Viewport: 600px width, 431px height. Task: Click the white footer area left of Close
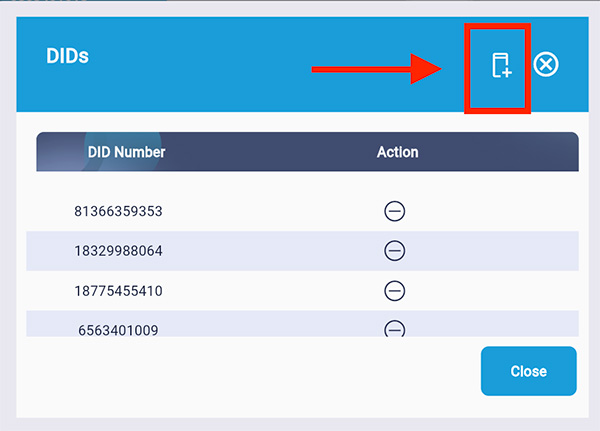pos(250,371)
